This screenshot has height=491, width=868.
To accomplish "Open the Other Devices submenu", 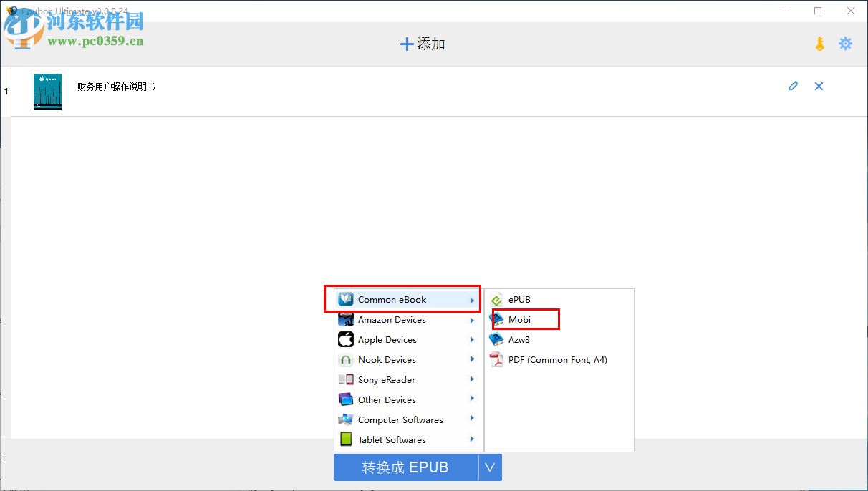I will (407, 399).
